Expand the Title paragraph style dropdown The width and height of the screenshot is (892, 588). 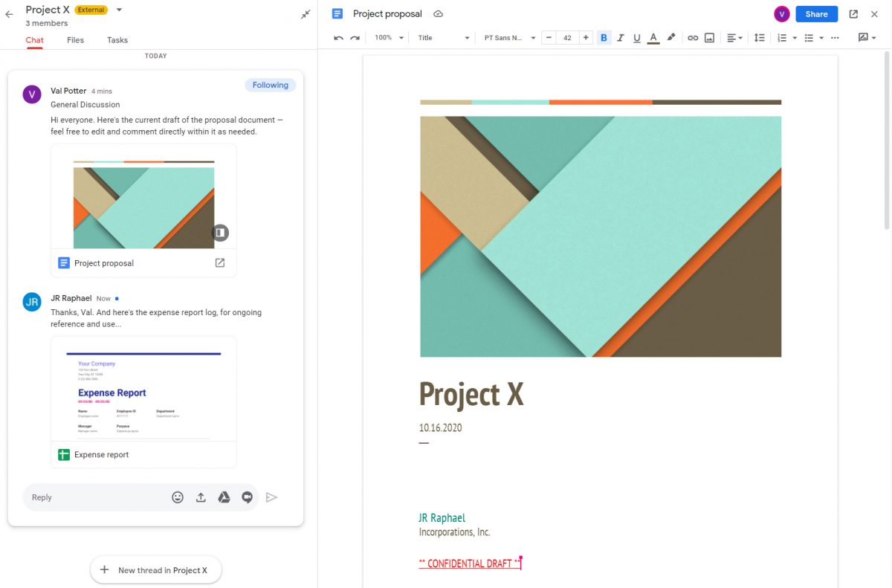tap(444, 38)
